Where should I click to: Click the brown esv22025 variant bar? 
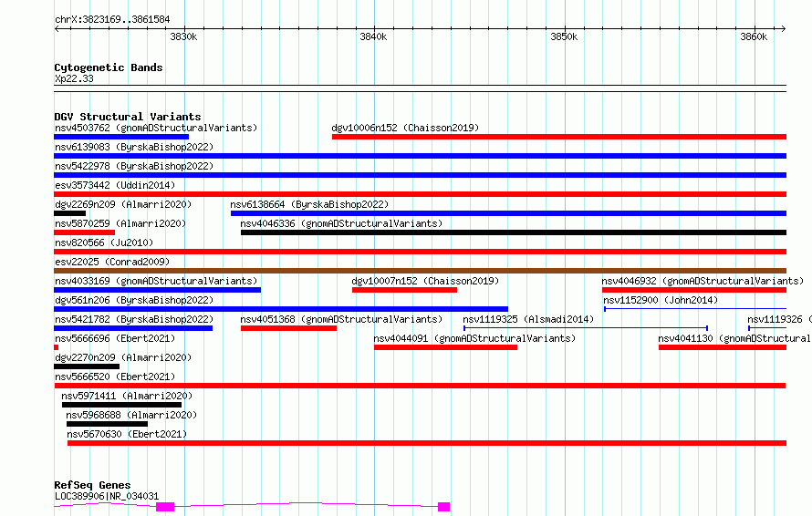[420, 271]
